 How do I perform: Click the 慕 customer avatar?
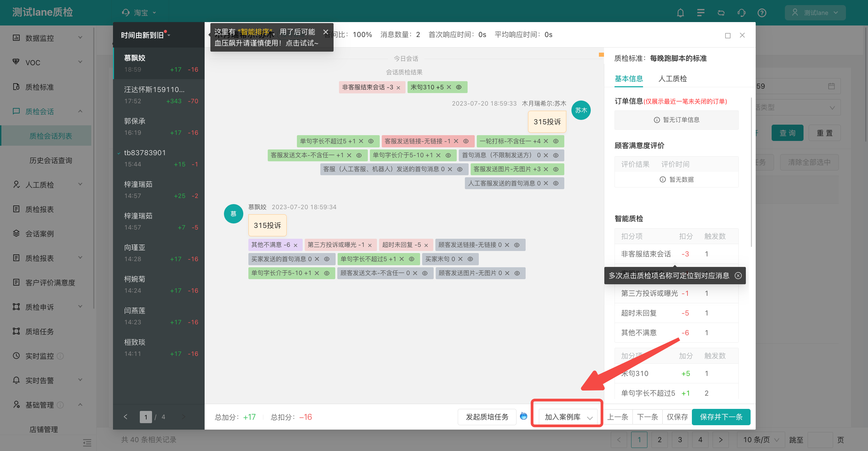coord(233,214)
